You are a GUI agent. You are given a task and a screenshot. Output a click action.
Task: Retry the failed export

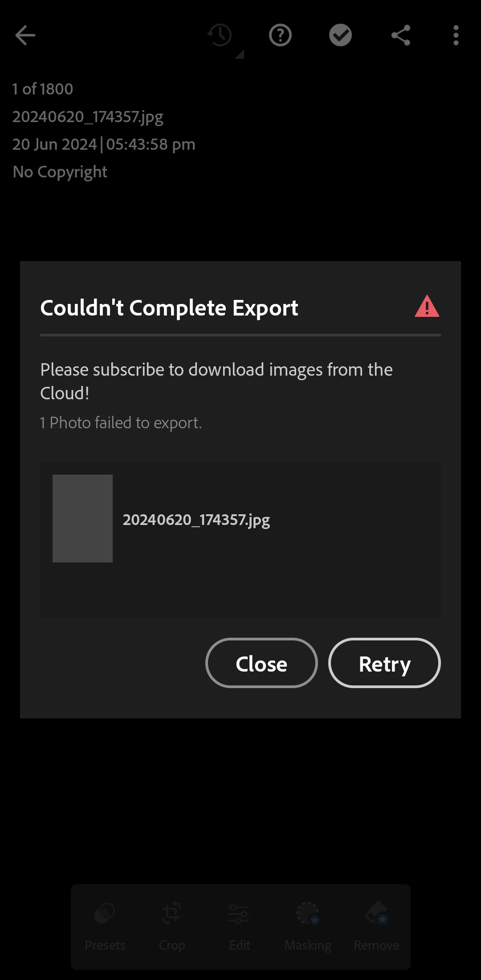384,663
